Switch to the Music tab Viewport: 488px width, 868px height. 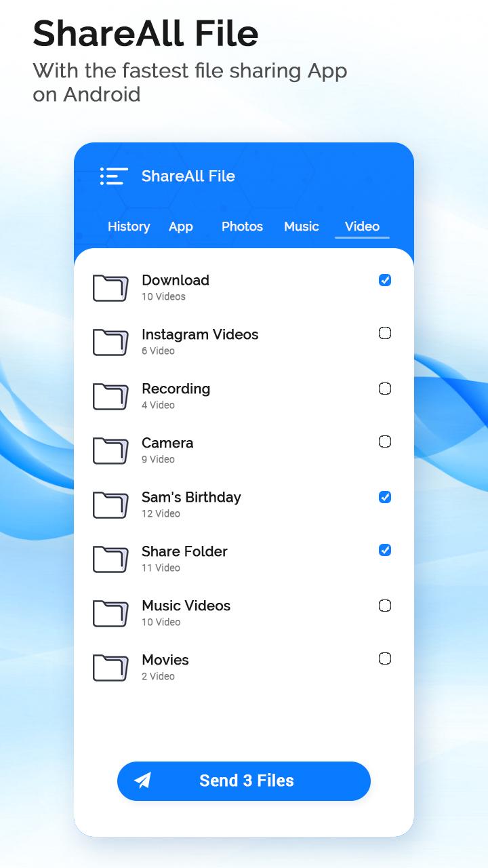coord(302,226)
